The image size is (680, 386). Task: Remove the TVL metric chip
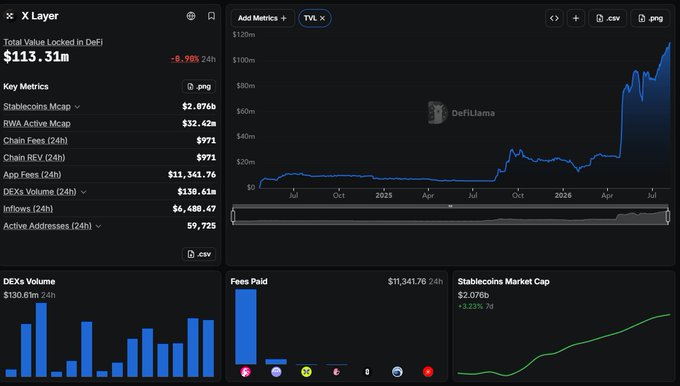[x=322, y=18]
